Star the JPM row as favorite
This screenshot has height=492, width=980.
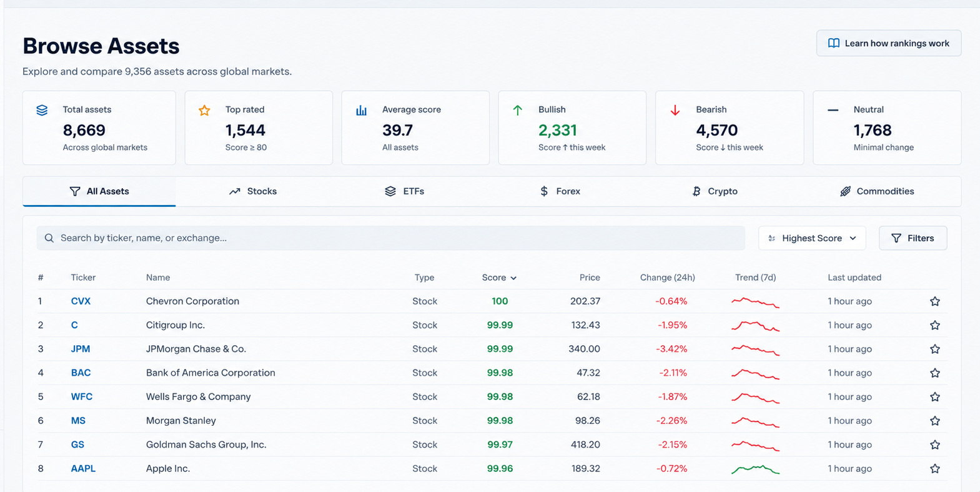pyautogui.click(x=934, y=349)
